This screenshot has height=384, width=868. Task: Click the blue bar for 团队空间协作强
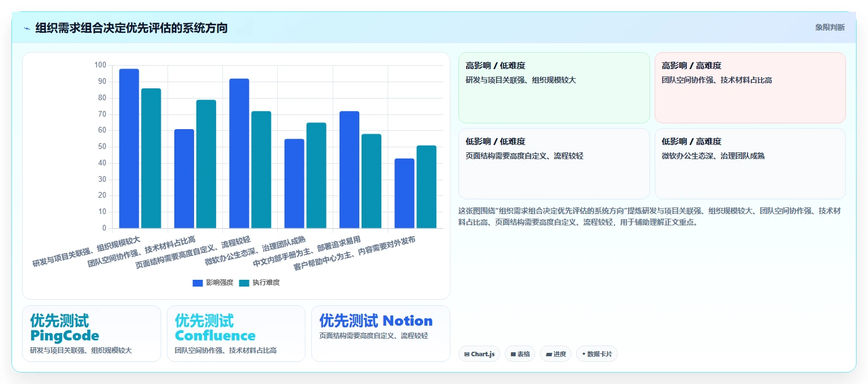(184, 178)
